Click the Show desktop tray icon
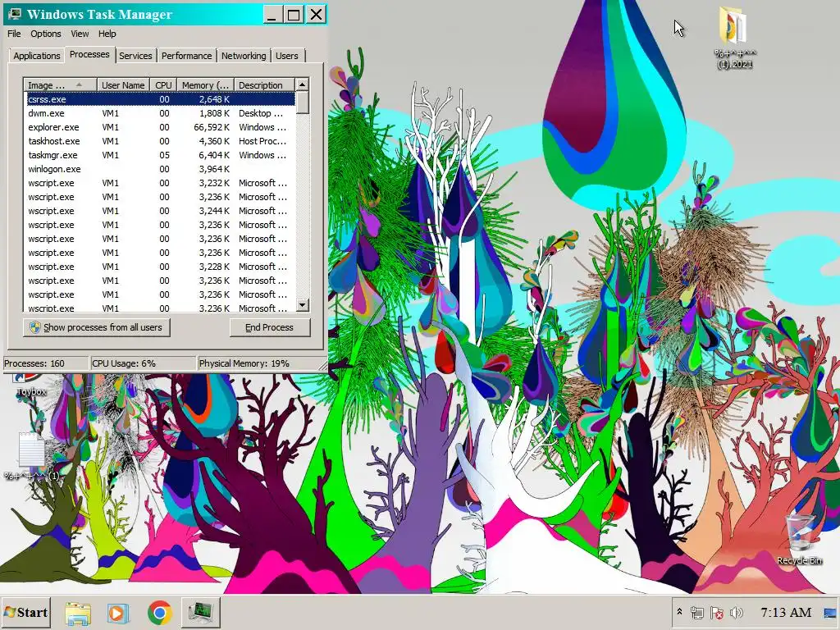The image size is (840, 630). [831, 613]
